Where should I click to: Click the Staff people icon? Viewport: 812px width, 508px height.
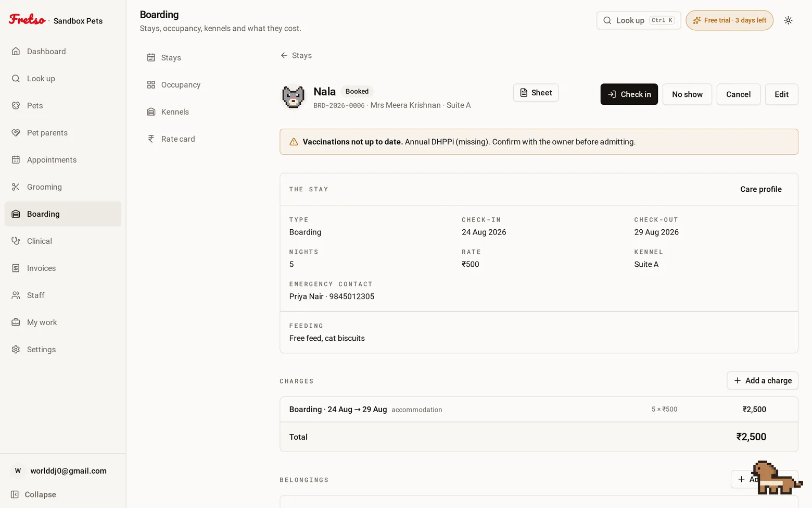16,295
